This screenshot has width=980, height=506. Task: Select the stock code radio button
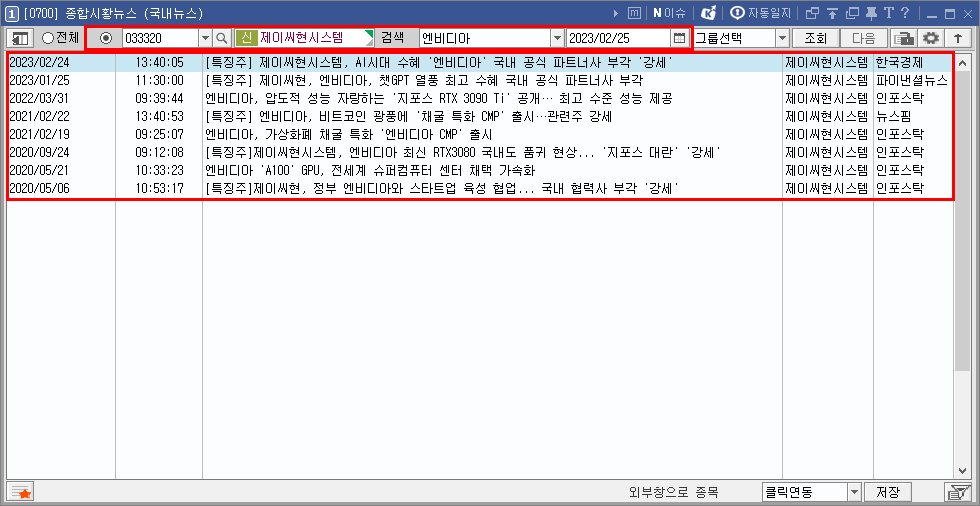pyautogui.click(x=105, y=38)
